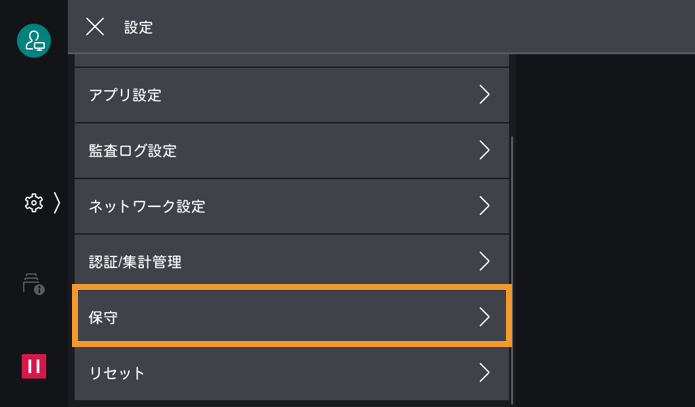Tap the chevron on 保守 row

point(484,317)
